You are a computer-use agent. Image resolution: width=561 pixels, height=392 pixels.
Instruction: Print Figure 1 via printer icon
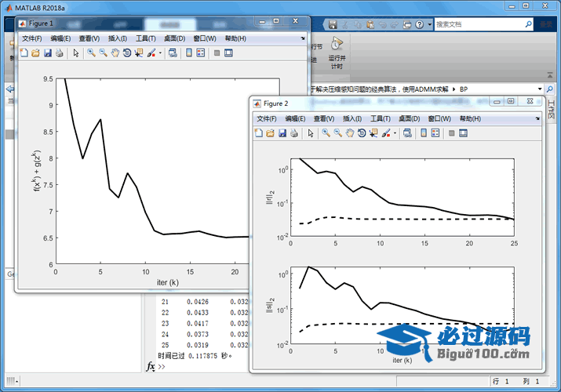[x=60, y=53]
